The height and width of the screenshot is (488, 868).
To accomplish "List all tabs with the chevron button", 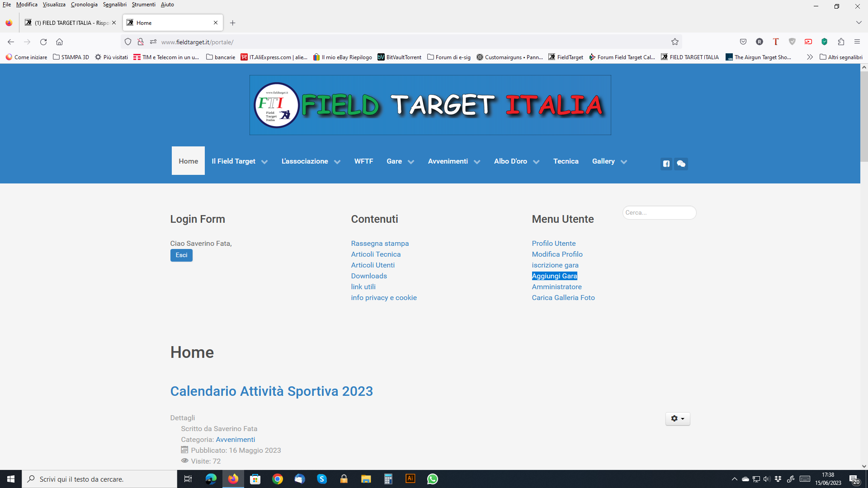I will 859,23.
